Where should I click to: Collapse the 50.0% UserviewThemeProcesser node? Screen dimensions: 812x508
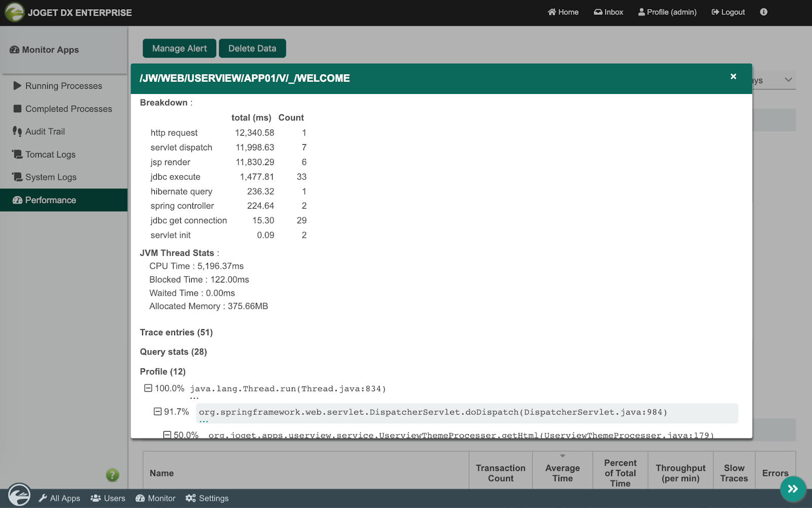click(x=167, y=435)
